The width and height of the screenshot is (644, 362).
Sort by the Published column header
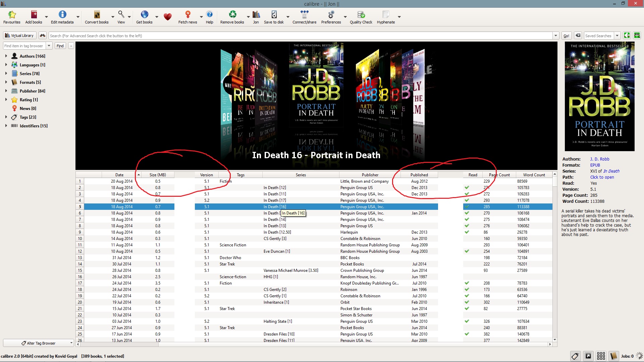pos(419,175)
